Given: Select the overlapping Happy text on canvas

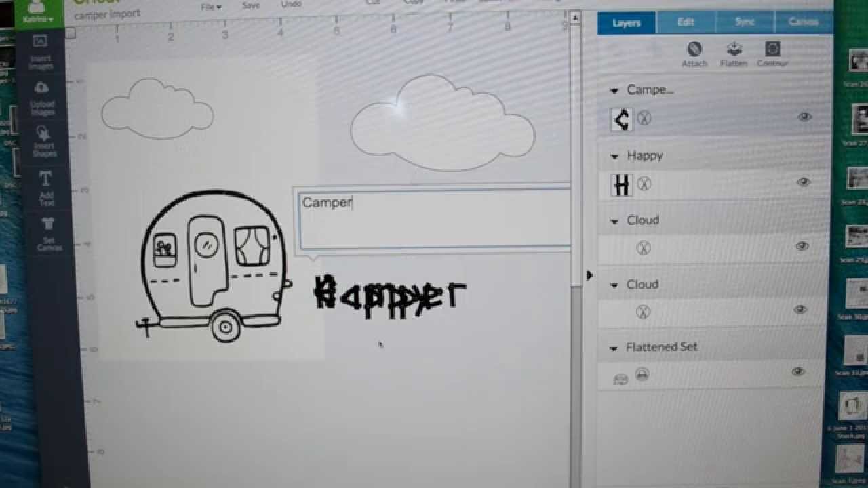Looking at the screenshot, I should coord(391,296).
